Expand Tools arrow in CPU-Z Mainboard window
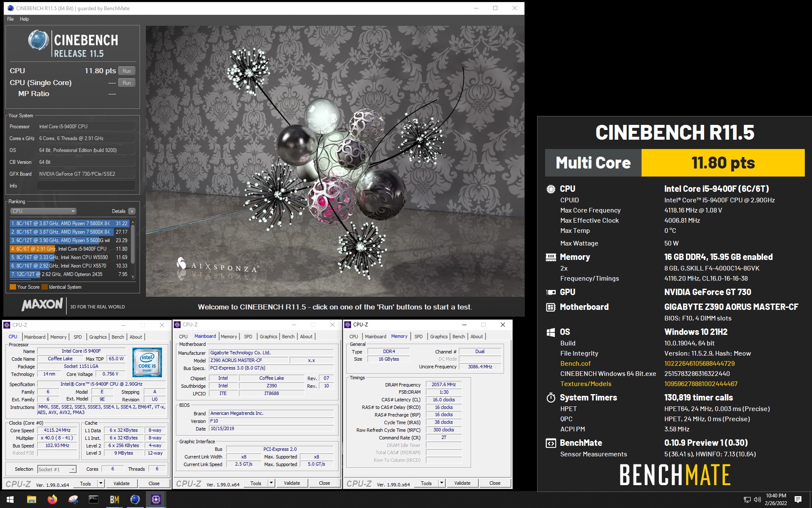 [x=271, y=483]
